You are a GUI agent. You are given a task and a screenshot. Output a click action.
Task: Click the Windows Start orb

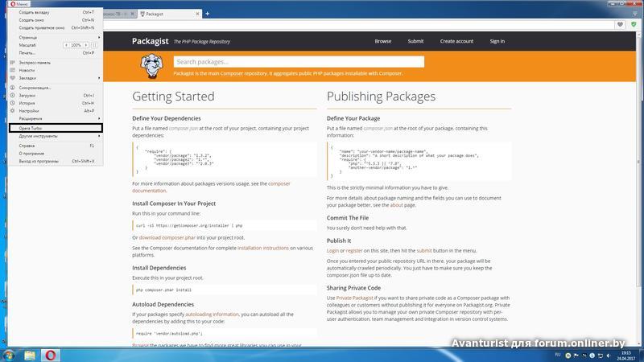(9, 355)
